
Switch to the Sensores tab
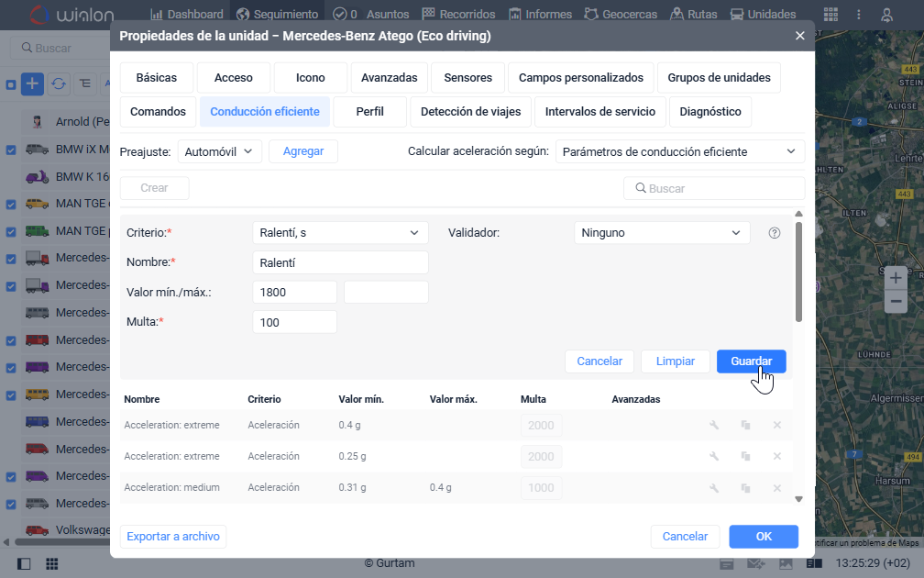coord(467,78)
